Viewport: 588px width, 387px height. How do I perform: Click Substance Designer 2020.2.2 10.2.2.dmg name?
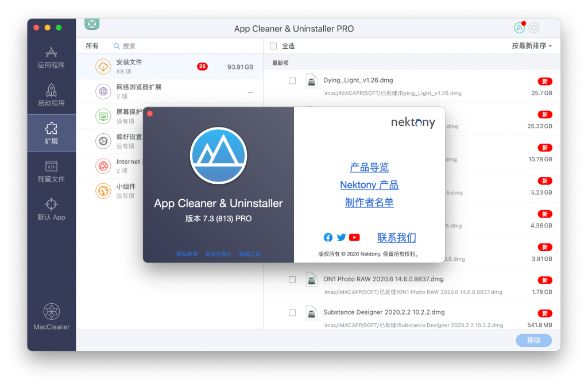pos(384,312)
